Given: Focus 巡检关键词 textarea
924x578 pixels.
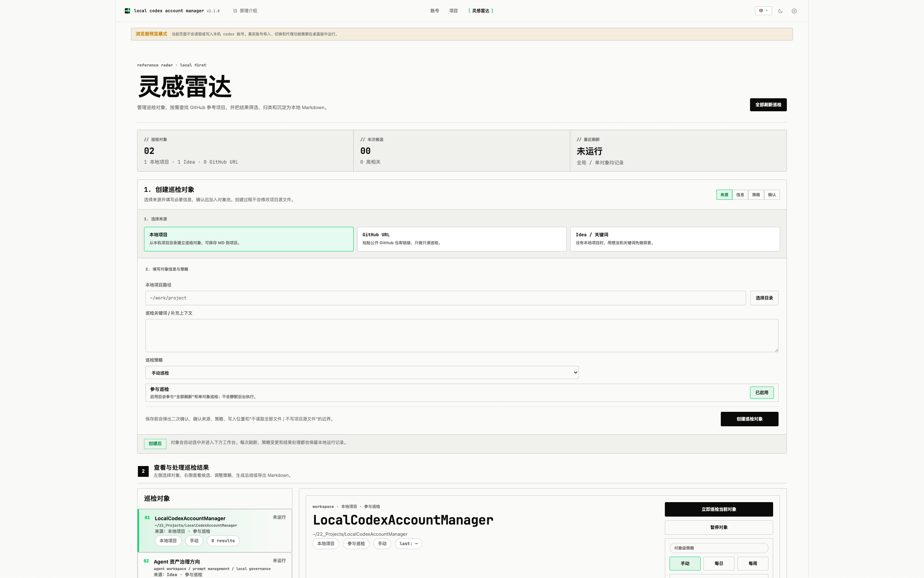Looking at the screenshot, I should [x=462, y=336].
